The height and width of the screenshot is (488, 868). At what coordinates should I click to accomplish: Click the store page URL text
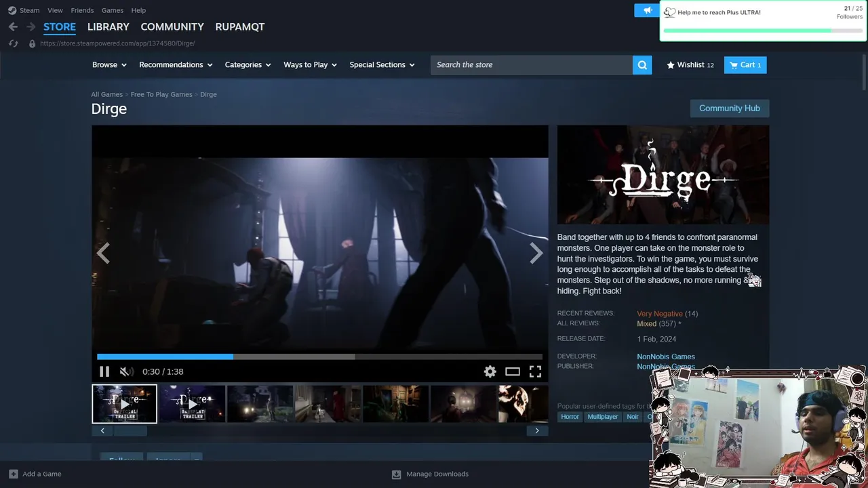tap(117, 43)
